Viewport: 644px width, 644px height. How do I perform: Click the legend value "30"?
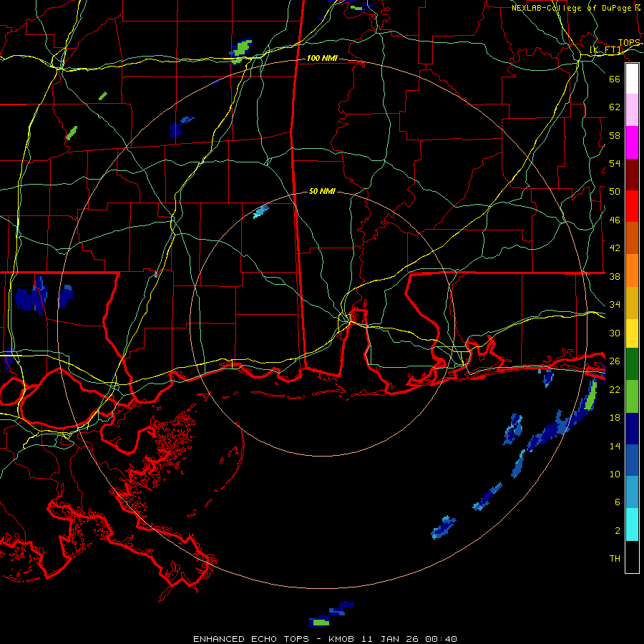tap(615, 333)
